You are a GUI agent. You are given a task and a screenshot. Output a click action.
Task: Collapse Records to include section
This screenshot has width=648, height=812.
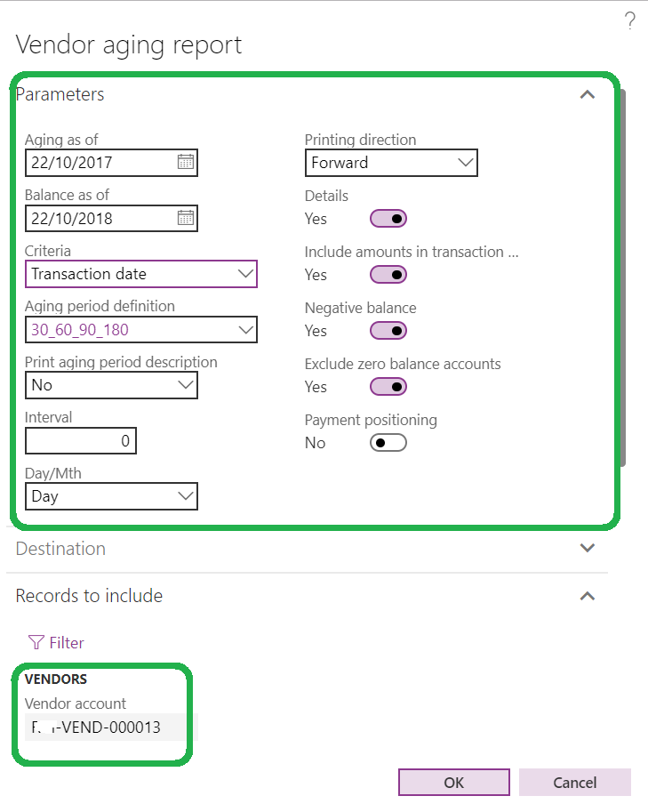587,596
